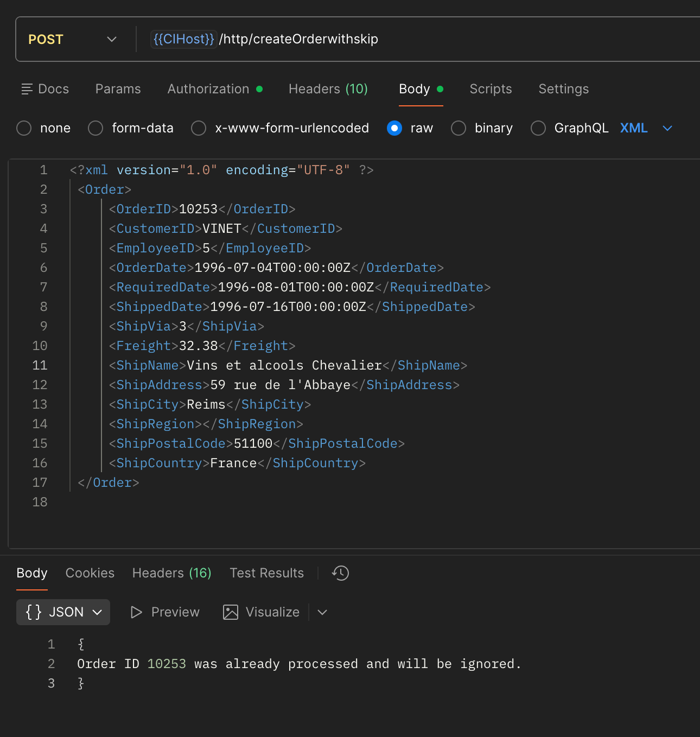Click the curly-braces JSON format icon

coord(33,612)
